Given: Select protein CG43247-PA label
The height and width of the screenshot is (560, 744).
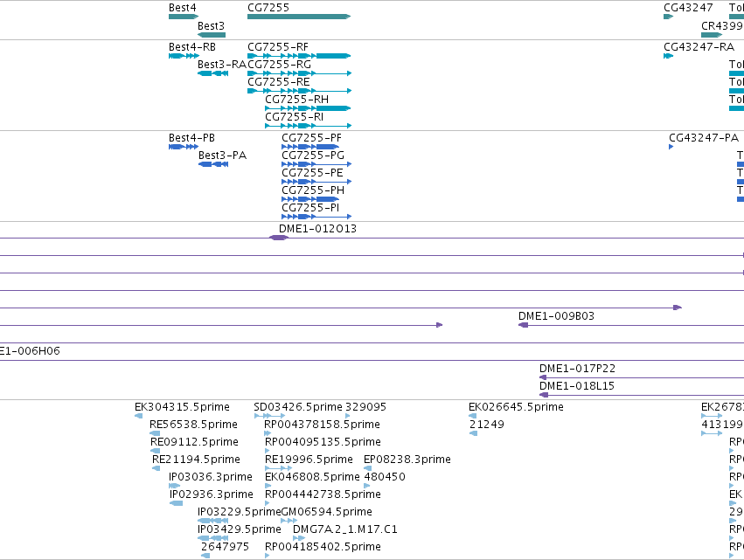Looking at the screenshot, I should pos(704,138).
